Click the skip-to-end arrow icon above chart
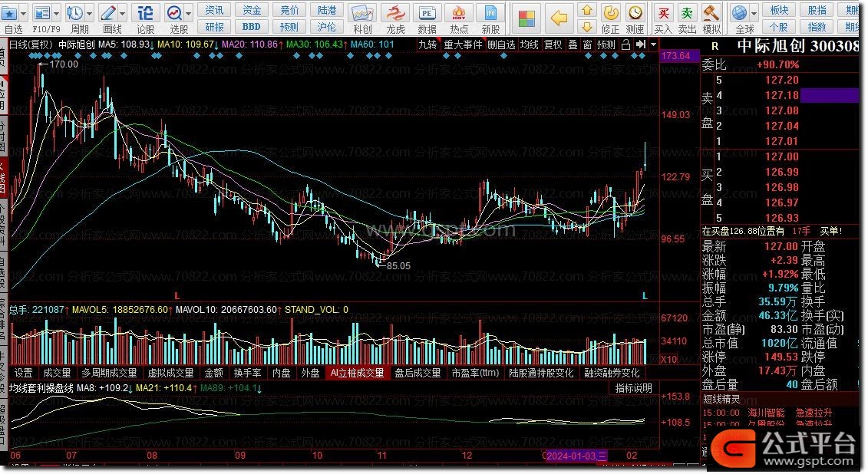868x474 pixels. (641, 44)
